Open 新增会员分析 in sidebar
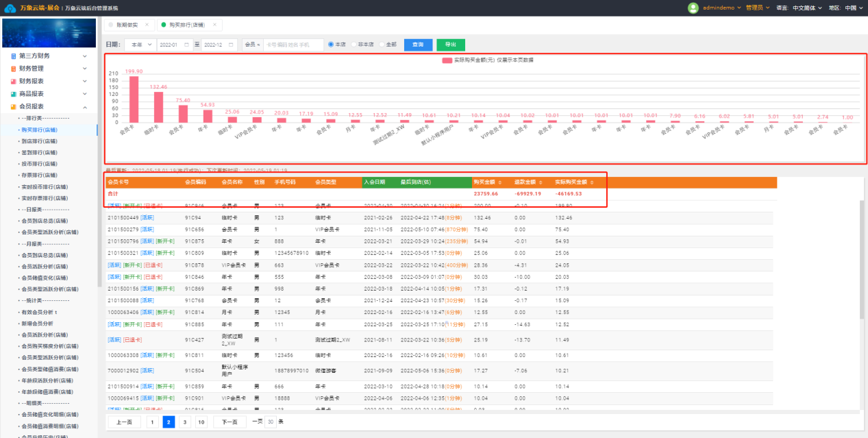Screen dimensions: 868x438 37,323
